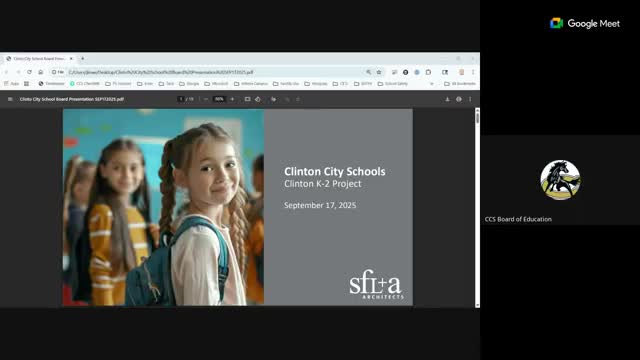Print the PDF using the printer icon

(459, 99)
